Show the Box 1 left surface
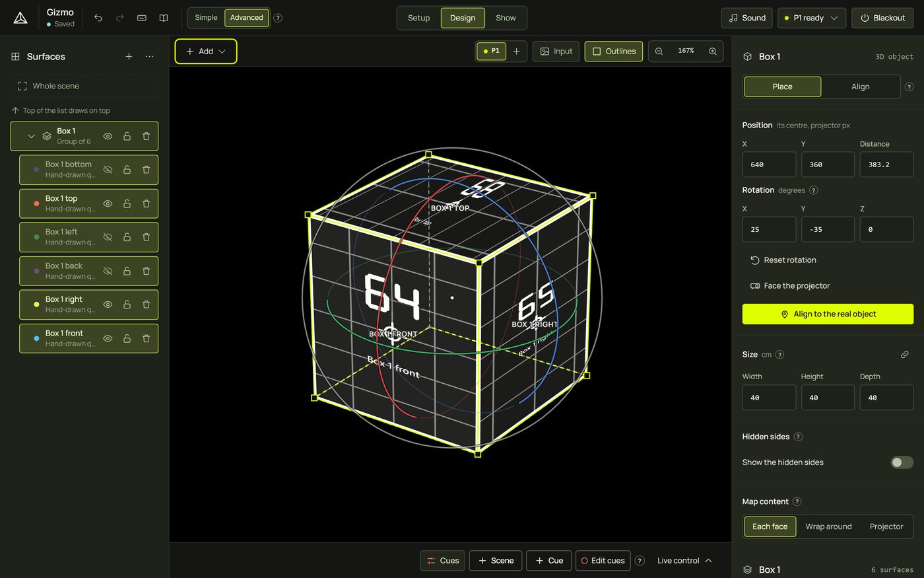Viewport: 924px width, 578px height. click(108, 237)
